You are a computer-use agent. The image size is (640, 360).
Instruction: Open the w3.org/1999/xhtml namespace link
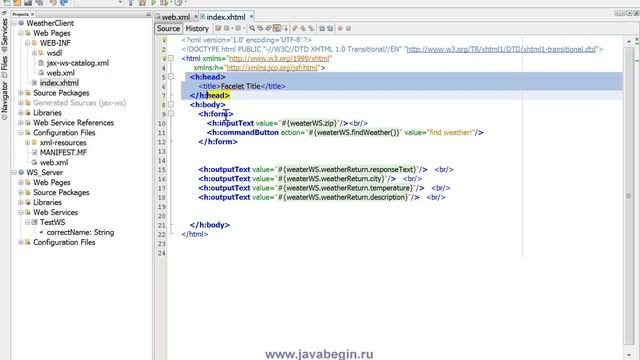point(279,58)
